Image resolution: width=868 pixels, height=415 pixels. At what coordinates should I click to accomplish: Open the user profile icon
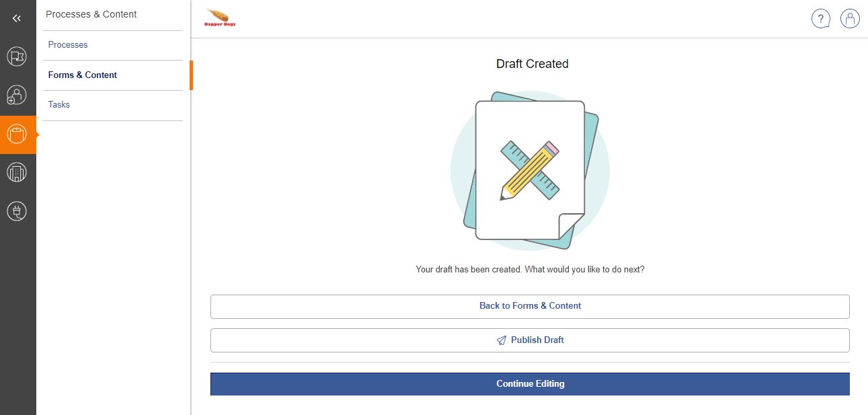pos(851,19)
